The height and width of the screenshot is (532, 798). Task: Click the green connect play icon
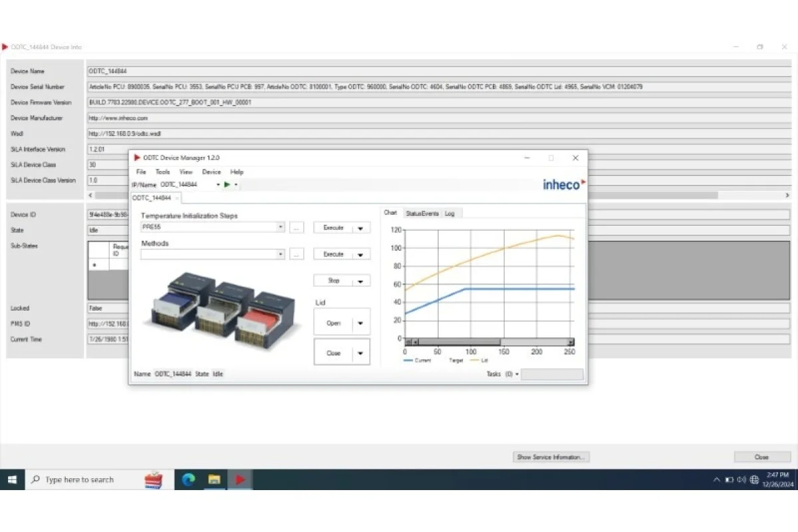[227, 185]
